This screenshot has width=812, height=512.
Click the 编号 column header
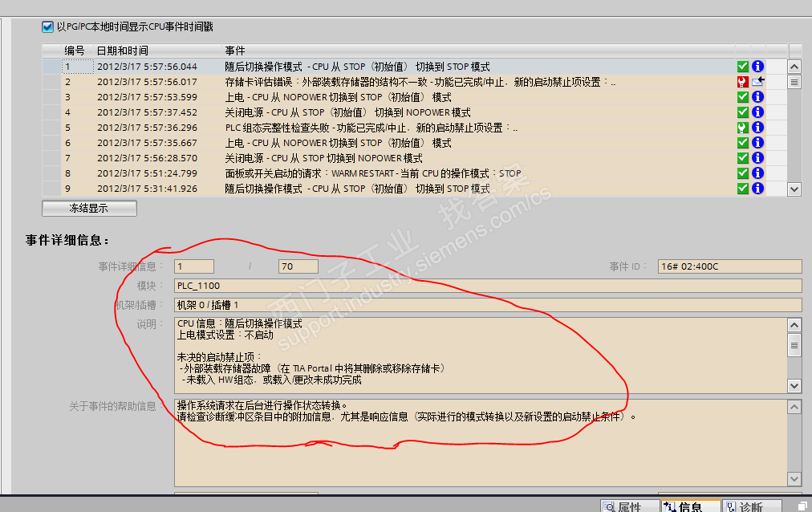(x=75, y=51)
